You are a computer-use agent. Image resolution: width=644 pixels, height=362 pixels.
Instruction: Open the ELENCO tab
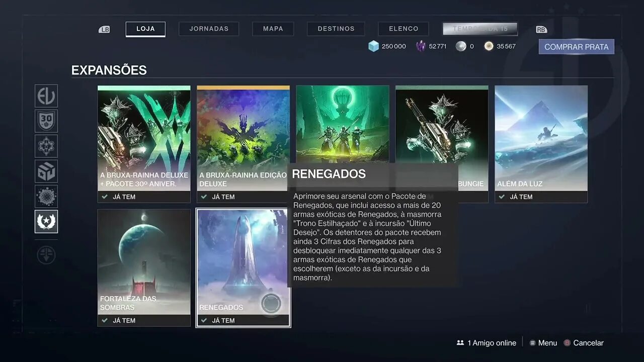tap(404, 29)
